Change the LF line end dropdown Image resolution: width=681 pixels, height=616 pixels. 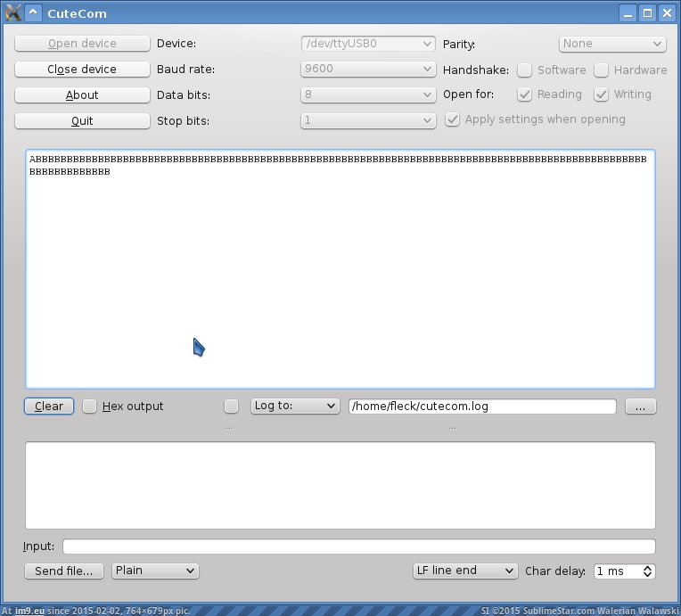465,571
